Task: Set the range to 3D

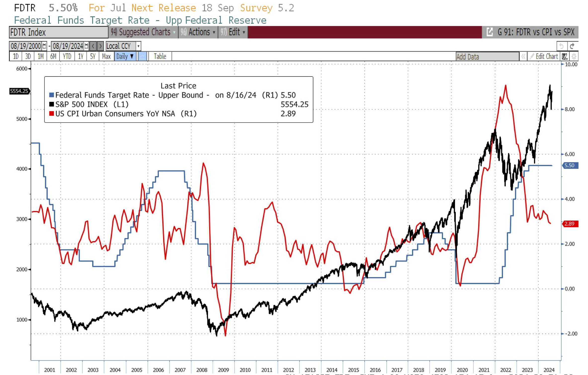Action: point(28,56)
